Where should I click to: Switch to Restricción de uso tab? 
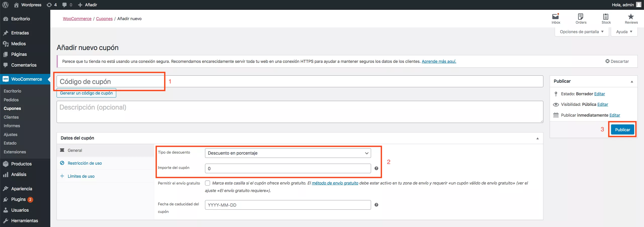coord(105,163)
